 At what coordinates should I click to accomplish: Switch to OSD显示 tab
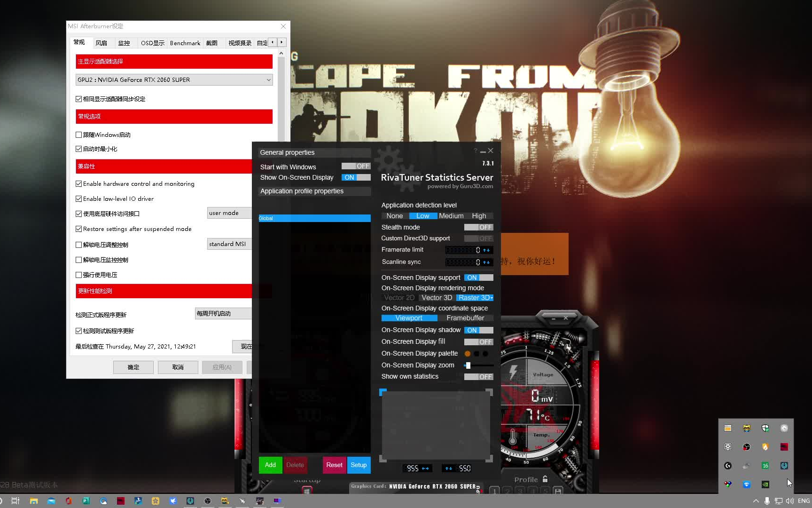[x=153, y=43]
